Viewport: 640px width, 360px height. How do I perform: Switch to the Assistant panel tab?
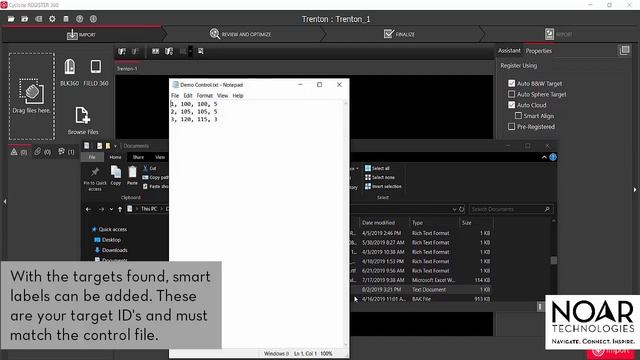[509, 51]
